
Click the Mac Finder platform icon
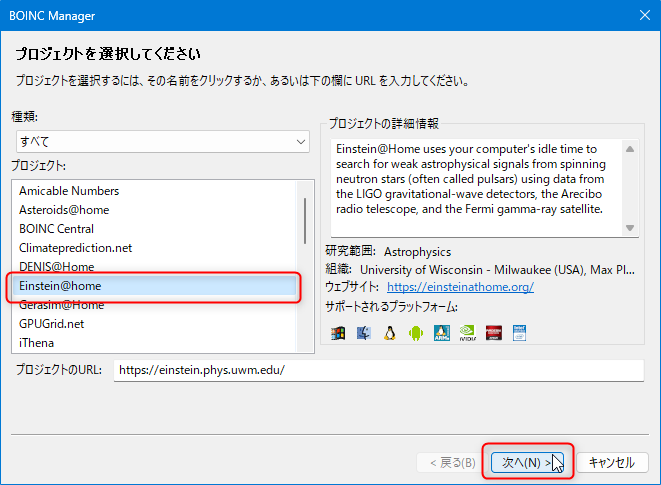point(364,333)
